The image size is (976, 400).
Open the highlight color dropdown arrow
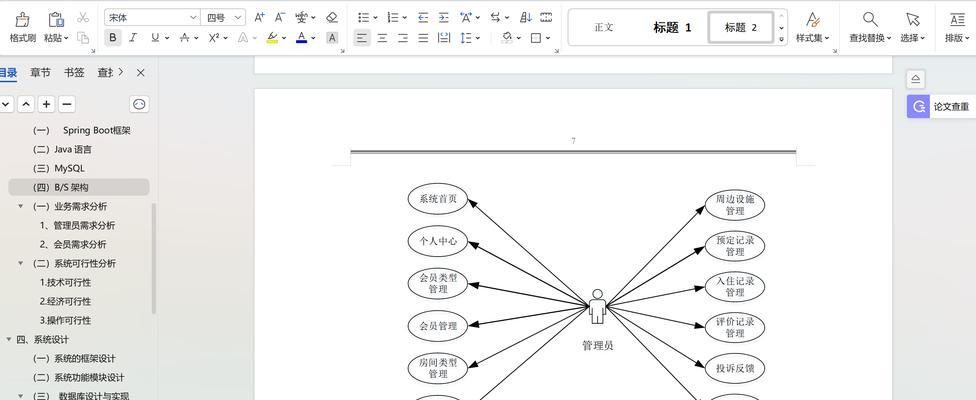pos(284,38)
